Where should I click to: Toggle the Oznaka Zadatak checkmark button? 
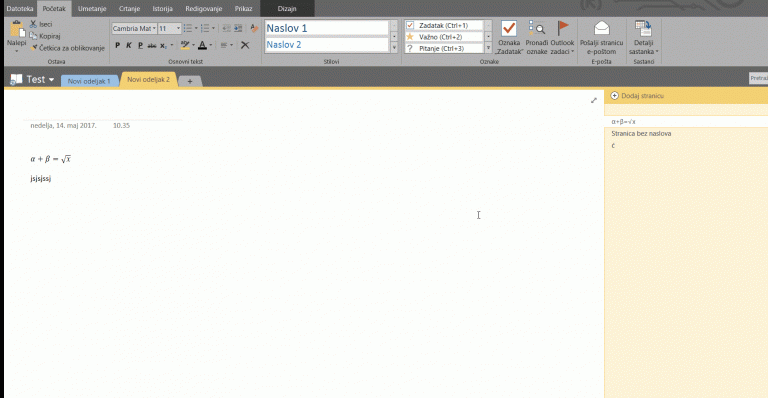509,28
